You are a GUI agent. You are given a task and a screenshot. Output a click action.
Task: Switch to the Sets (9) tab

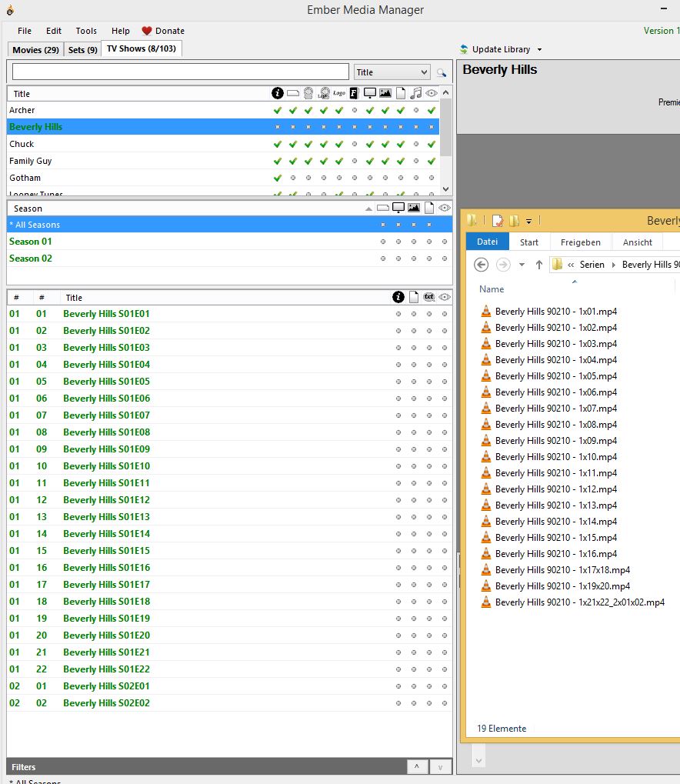click(82, 50)
